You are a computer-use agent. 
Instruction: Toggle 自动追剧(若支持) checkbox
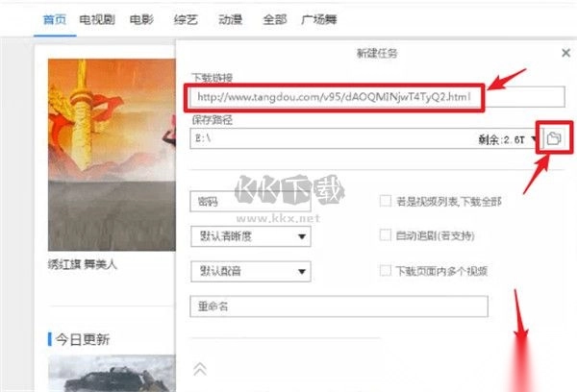(386, 235)
